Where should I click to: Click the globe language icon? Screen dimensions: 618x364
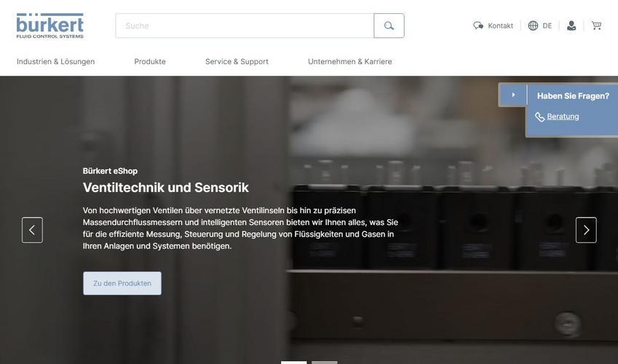533,25
